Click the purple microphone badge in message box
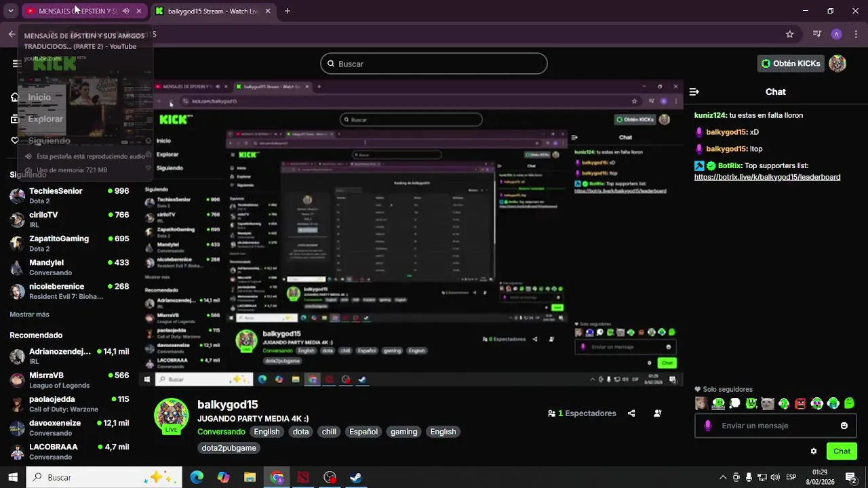The height and width of the screenshot is (488, 868). point(708,426)
